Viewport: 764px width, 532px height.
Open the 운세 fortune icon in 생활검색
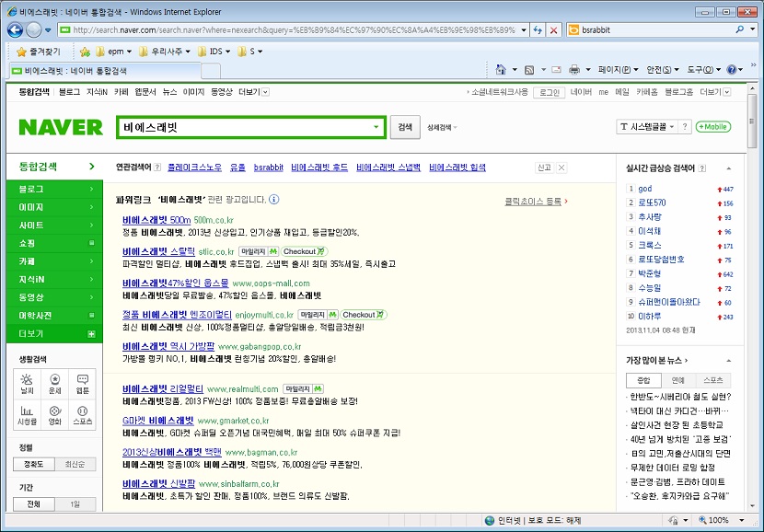pyautogui.click(x=55, y=384)
